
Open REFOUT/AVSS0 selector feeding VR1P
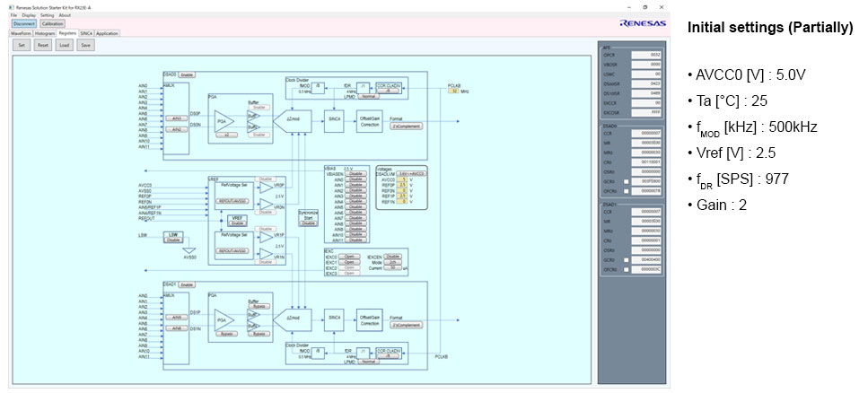click(x=233, y=250)
